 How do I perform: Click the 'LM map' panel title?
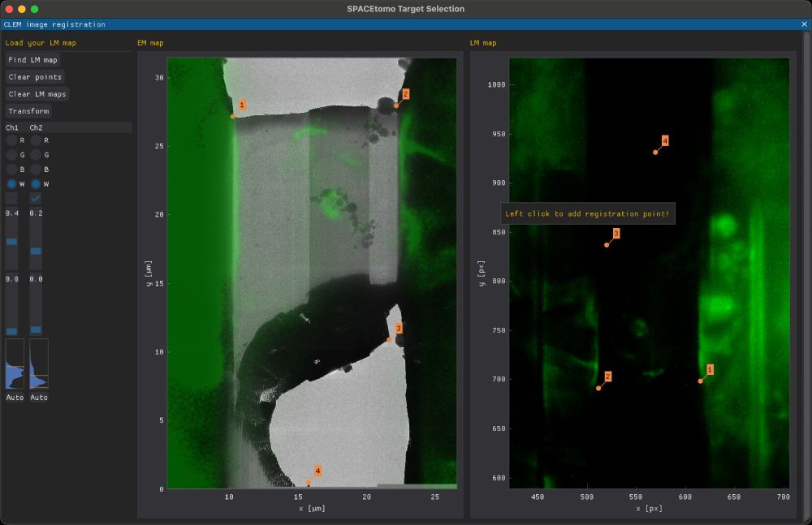point(483,43)
